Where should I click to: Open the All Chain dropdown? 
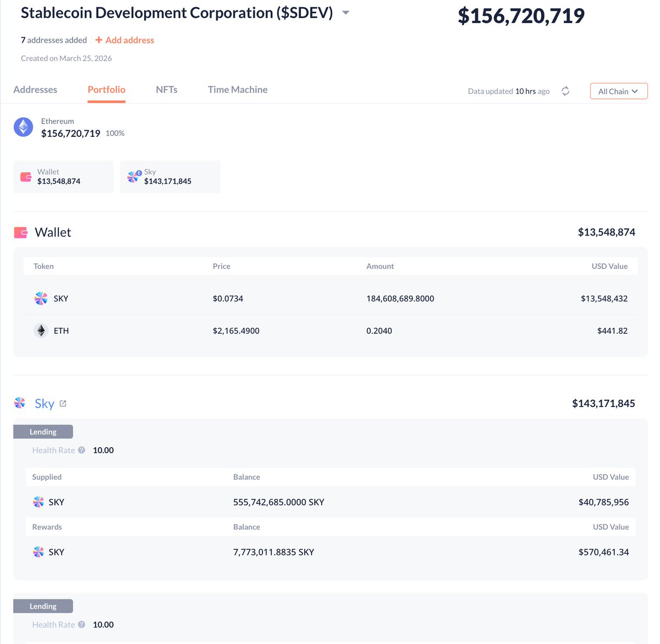tap(618, 91)
